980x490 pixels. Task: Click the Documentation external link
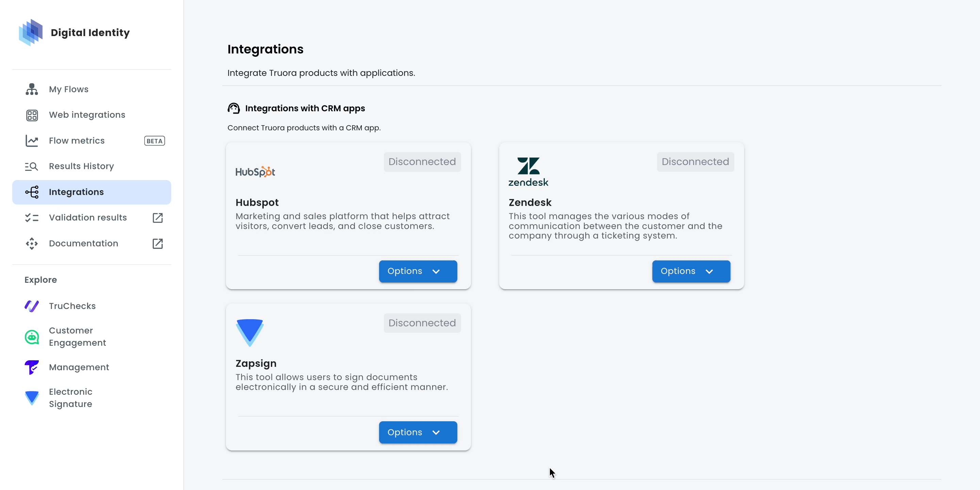(158, 243)
